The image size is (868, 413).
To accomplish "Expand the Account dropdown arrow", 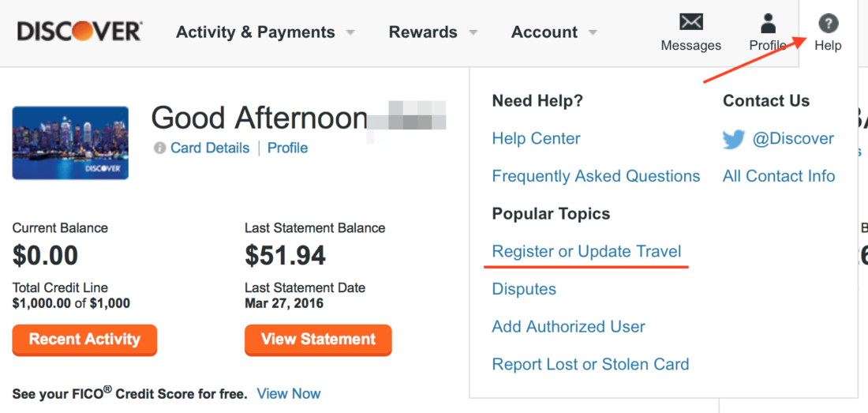I will pos(592,32).
